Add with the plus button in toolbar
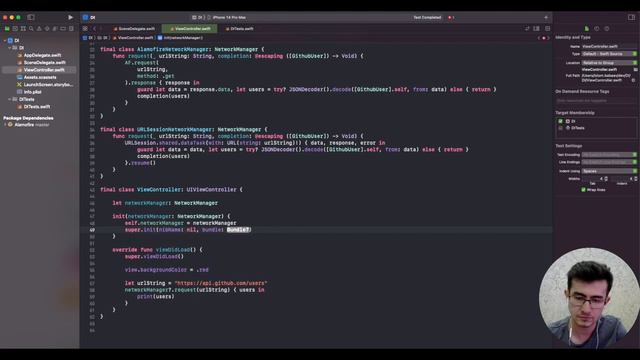This screenshot has height=360, width=640. 546,17
